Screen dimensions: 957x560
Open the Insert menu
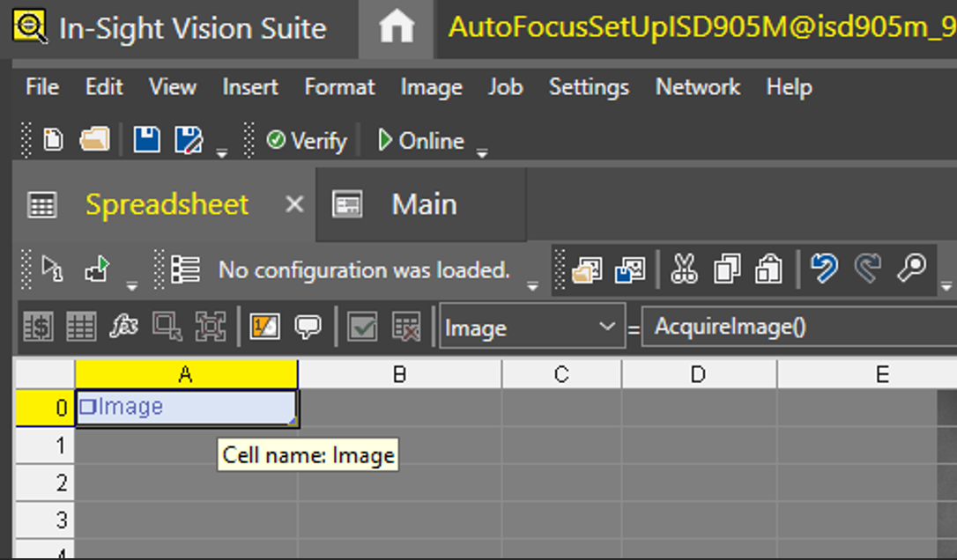tap(250, 86)
